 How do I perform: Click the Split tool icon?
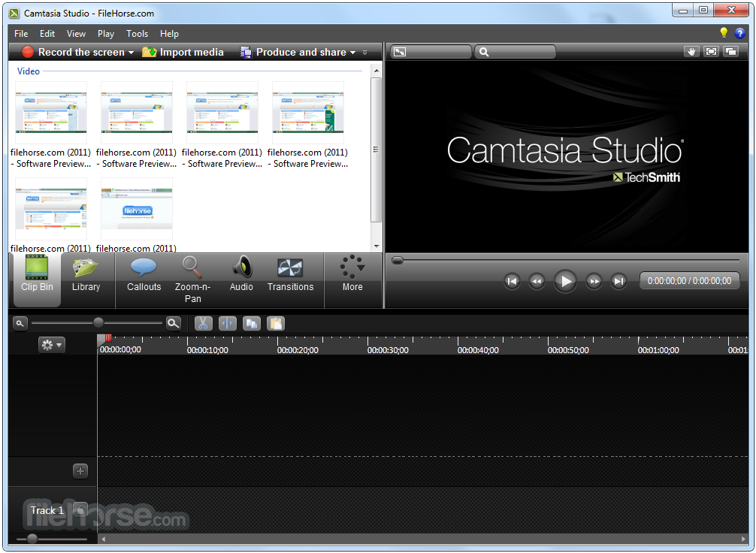point(228,324)
